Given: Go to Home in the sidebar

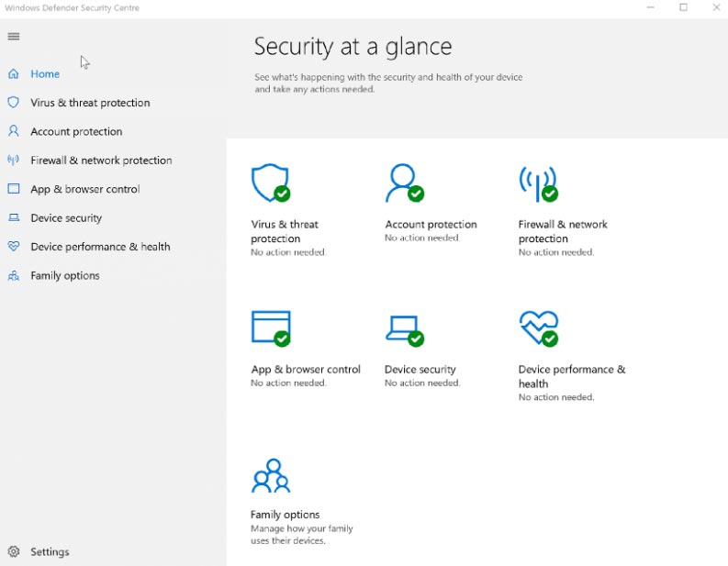Looking at the screenshot, I should click(45, 73).
